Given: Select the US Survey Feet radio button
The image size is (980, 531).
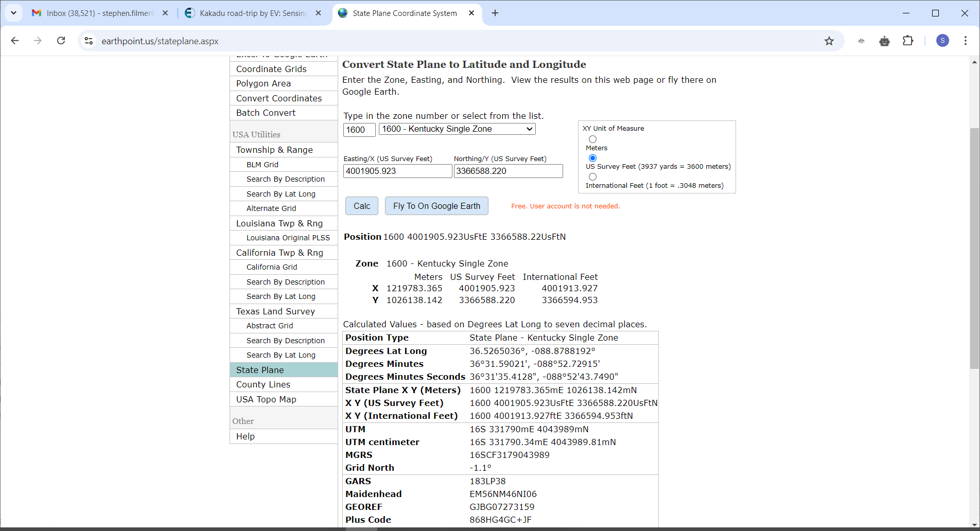Looking at the screenshot, I should 592,158.
